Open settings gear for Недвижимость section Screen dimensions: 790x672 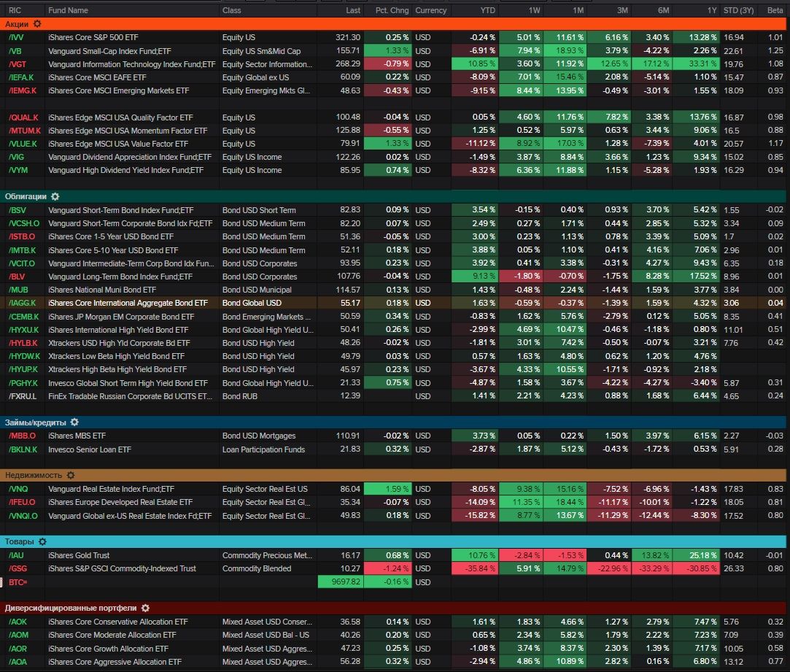coord(71,476)
